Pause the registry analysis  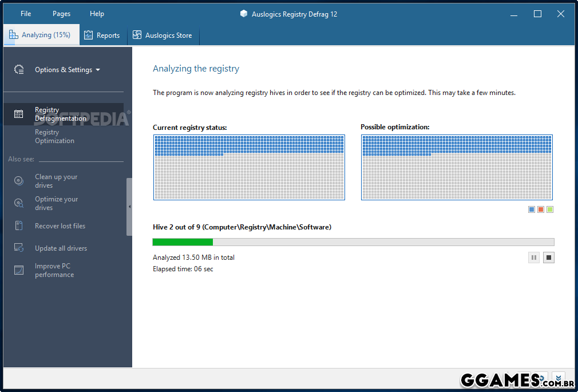[x=534, y=258]
